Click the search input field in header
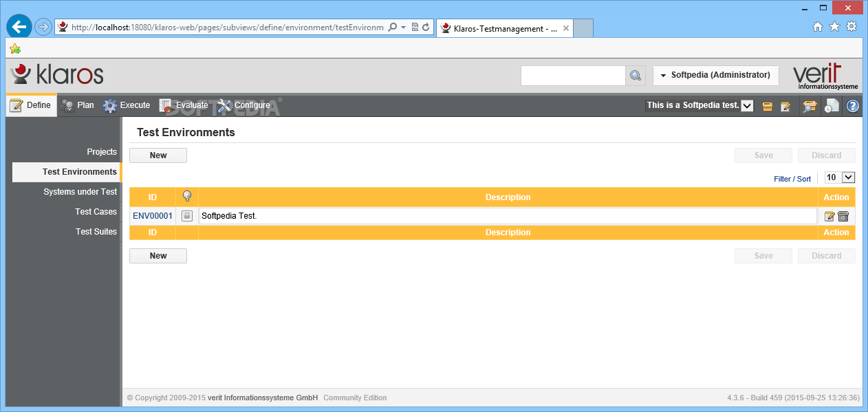The image size is (868, 412). [573, 76]
